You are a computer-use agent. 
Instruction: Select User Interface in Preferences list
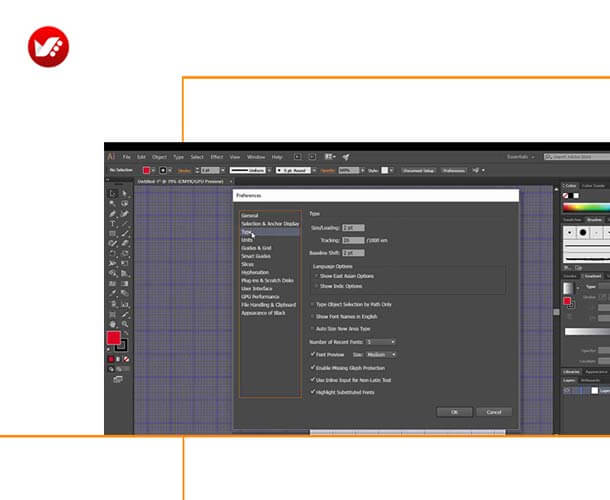click(x=257, y=288)
